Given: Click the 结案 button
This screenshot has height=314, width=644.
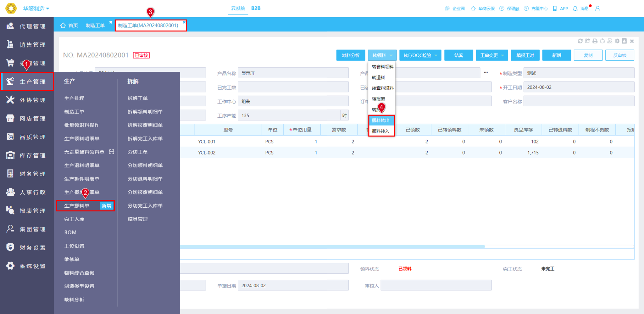Looking at the screenshot, I should 458,55.
